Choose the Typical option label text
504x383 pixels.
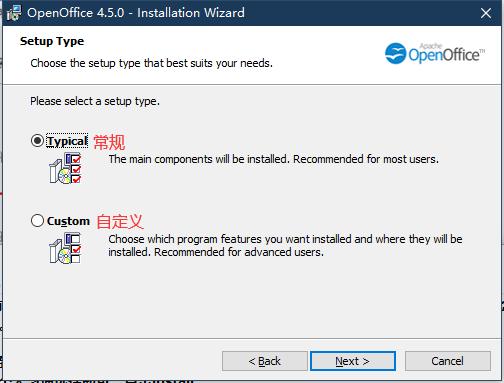67,141
